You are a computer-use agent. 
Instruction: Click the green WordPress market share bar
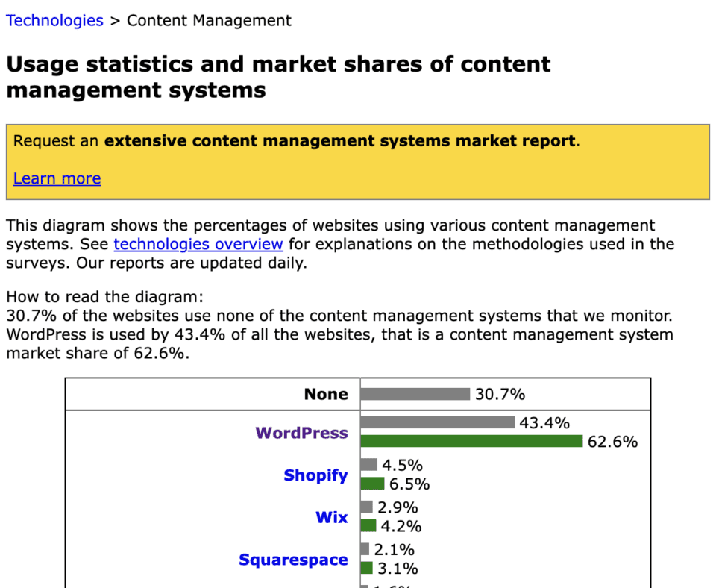pyautogui.click(x=471, y=441)
